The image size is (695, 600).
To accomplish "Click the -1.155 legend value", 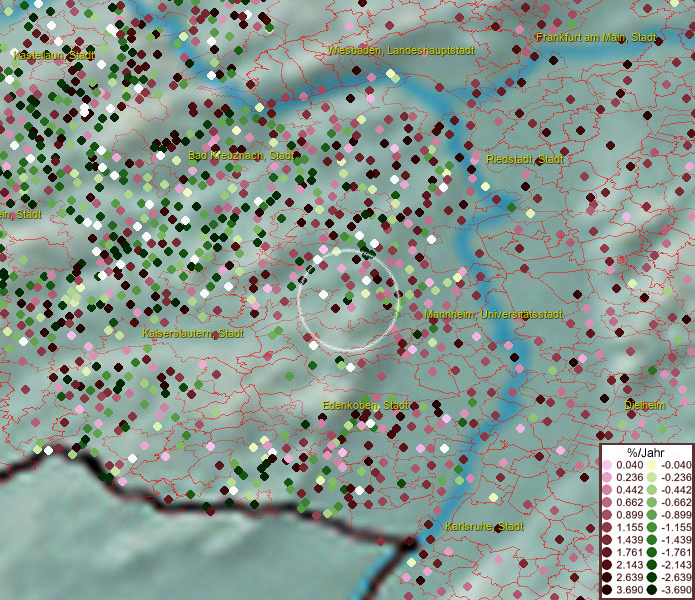I will 676,528.
